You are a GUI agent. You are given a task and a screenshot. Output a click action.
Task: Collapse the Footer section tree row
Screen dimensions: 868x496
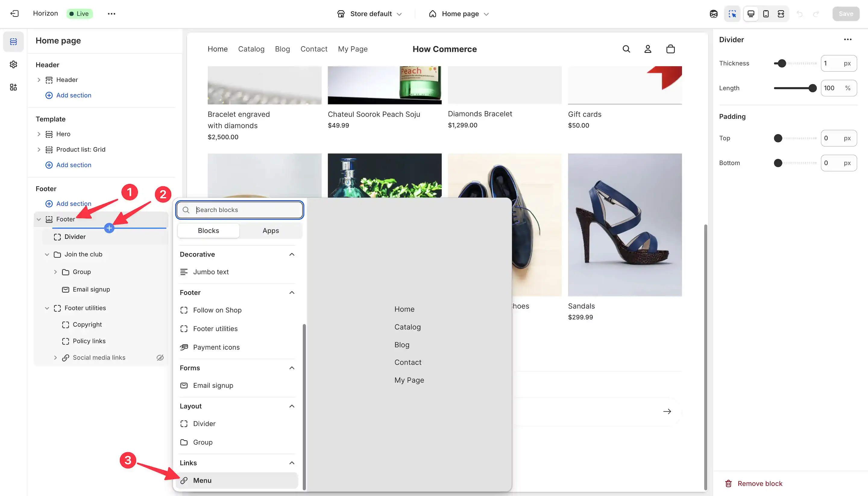[x=39, y=219]
